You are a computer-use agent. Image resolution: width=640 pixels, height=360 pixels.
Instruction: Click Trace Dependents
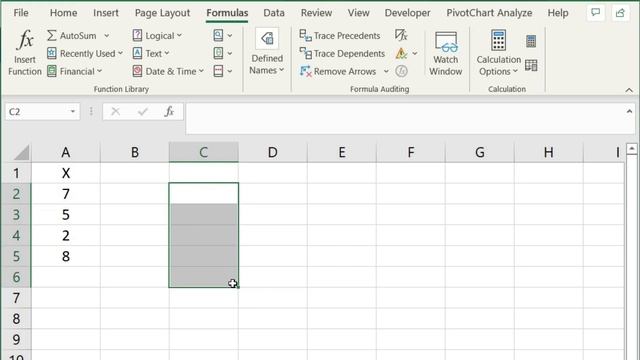click(342, 53)
